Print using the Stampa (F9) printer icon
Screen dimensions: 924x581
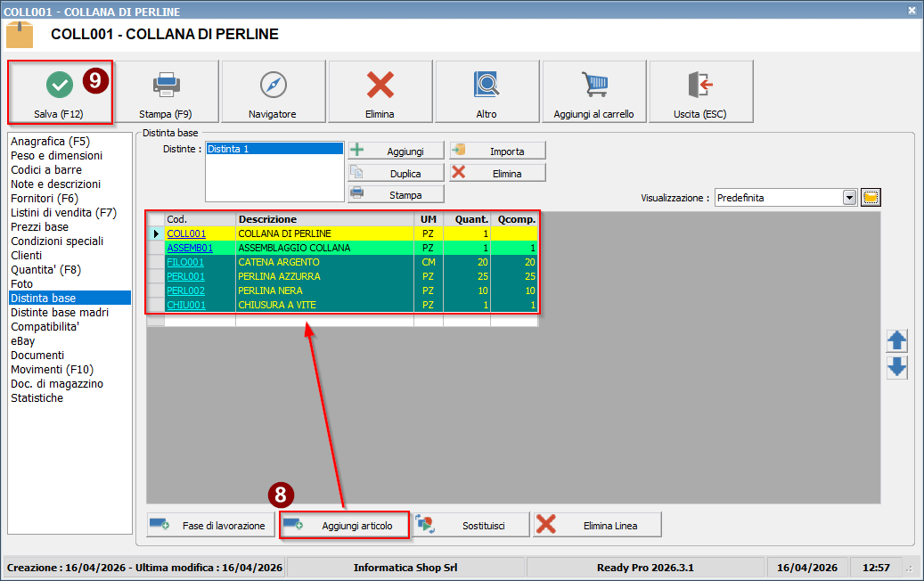pos(166,91)
